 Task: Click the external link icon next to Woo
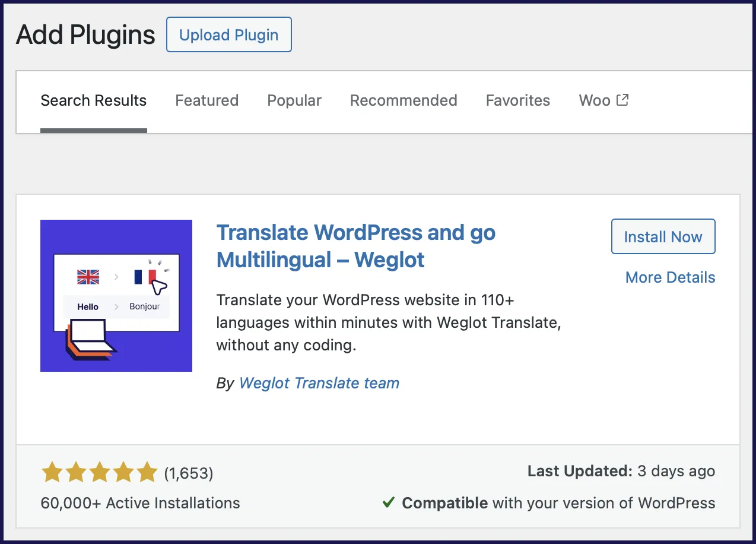point(623,100)
